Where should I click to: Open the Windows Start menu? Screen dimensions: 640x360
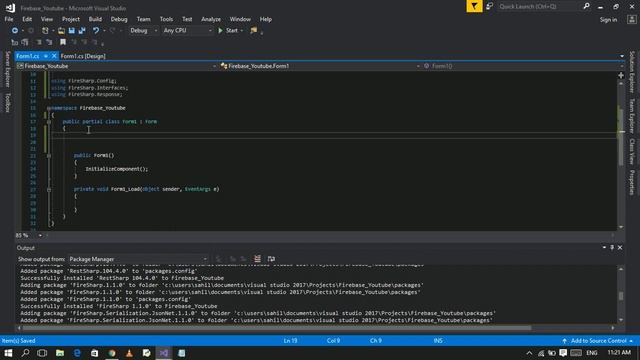tap(8, 353)
